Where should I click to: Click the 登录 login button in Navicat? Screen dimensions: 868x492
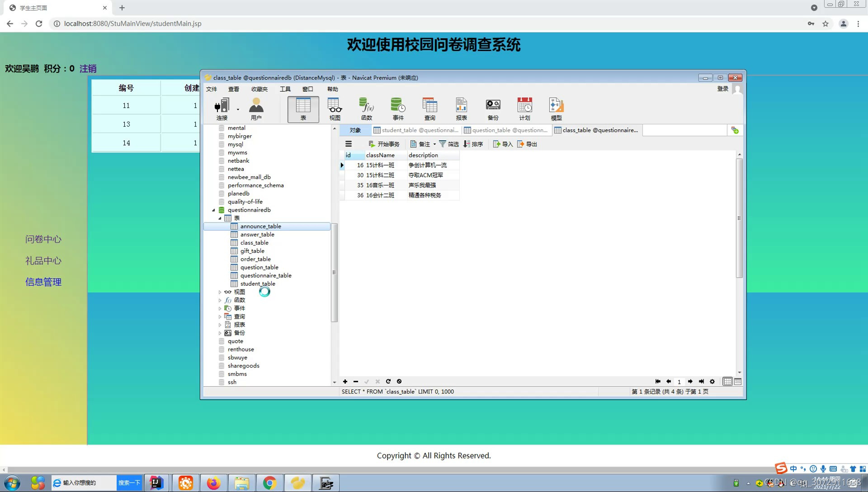(723, 89)
